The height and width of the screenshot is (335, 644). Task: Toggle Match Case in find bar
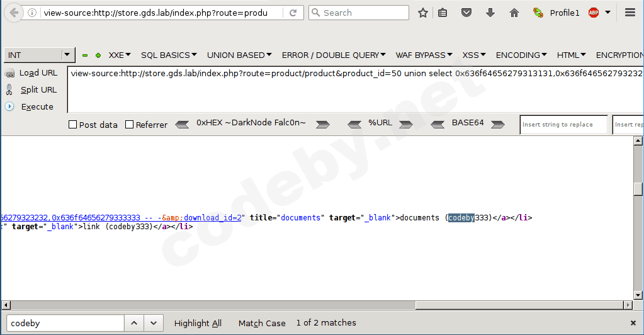tap(262, 323)
